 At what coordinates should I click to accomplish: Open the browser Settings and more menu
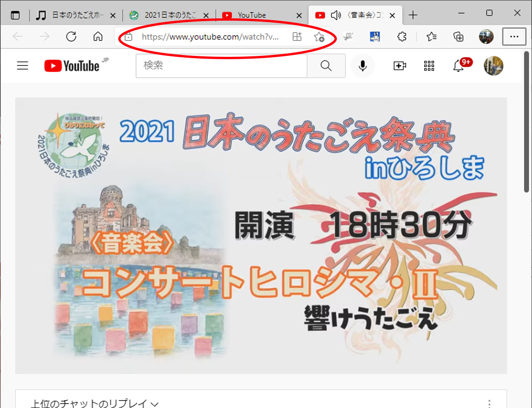point(514,37)
